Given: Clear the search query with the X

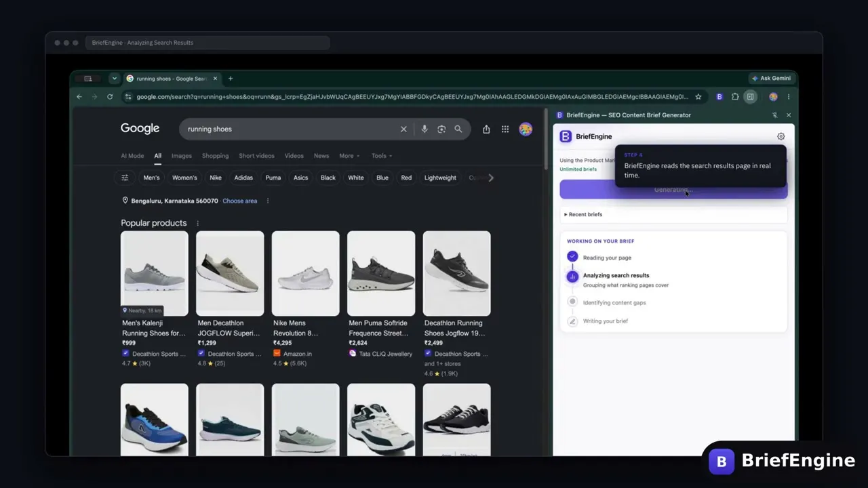Looking at the screenshot, I should point(403,129).
